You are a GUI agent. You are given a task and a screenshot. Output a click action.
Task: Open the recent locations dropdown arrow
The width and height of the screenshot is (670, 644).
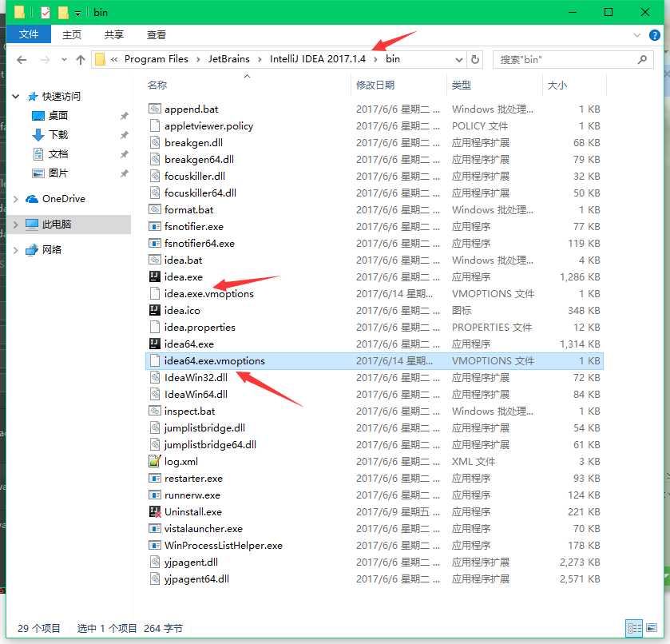click(64, 60)
